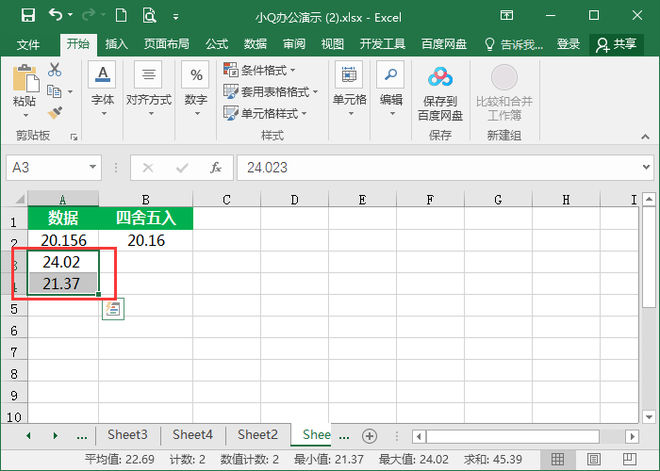Image resolution: width=660 pixels, height=471 pixels.
Task: Click the 粘贴 clipboard icon
Action: click(25, 78)
